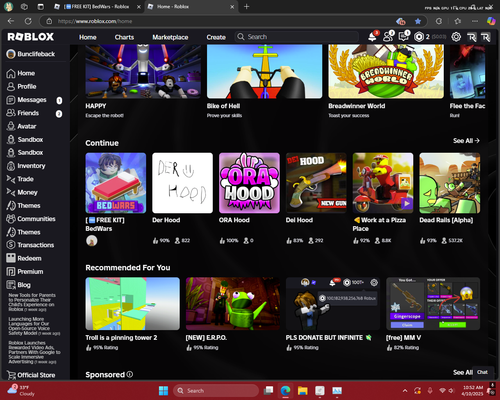Click the favorites star in the address bar
This screenshot has width=500, height=400.
(418, 21)
